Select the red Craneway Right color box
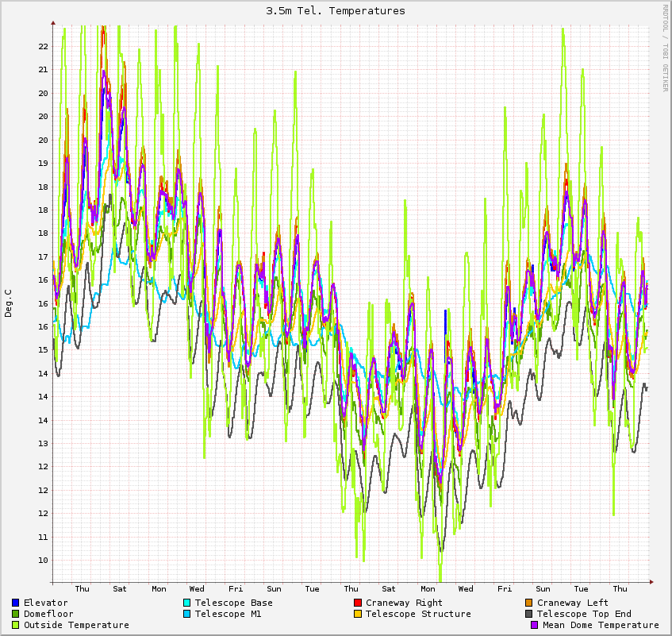672x636 pixels. 358,603
